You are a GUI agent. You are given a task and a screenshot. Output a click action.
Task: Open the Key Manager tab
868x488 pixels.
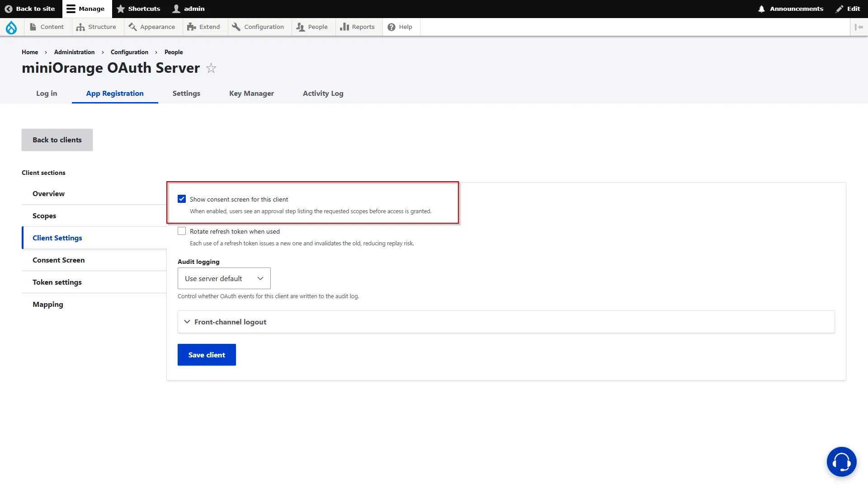pyautogui.click(x=251, y=93)
